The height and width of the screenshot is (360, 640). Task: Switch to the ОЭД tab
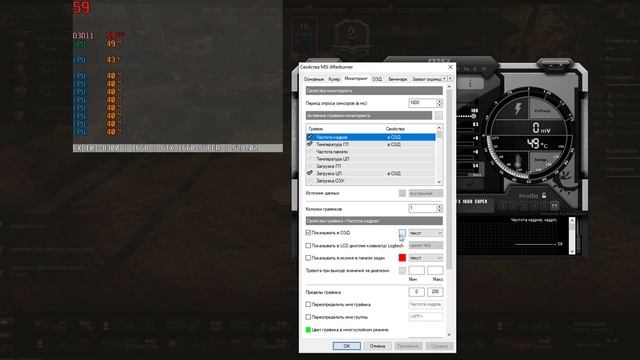coord(377,79)
